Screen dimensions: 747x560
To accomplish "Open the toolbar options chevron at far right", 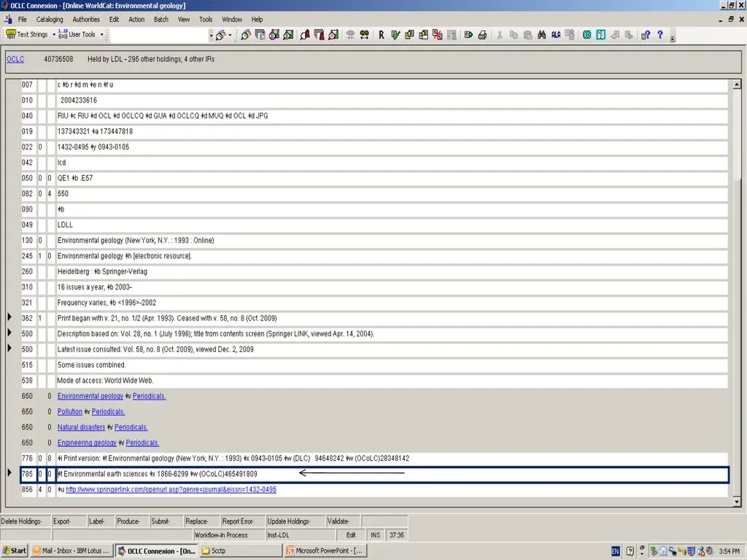I will click(x=673, y=38).
